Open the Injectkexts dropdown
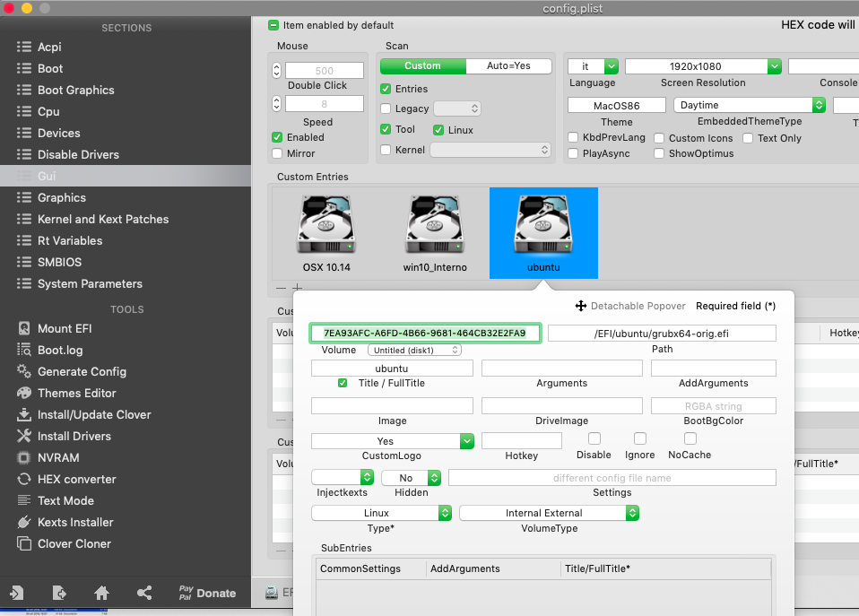 click(343, 478)
